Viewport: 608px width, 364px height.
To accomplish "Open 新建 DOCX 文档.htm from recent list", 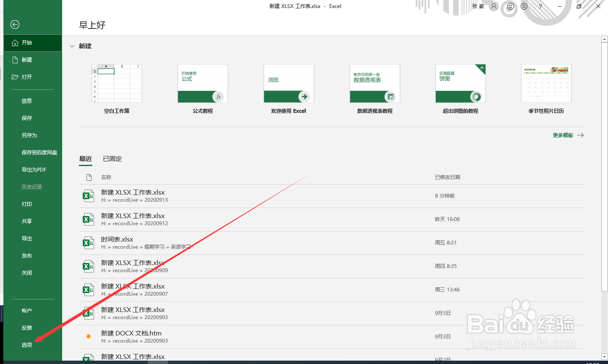I will point(331,337).
